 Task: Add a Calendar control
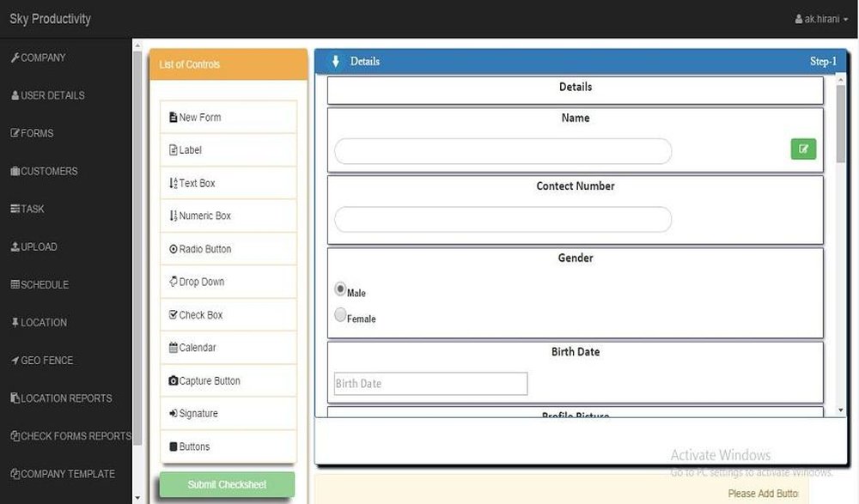(228, 348)
